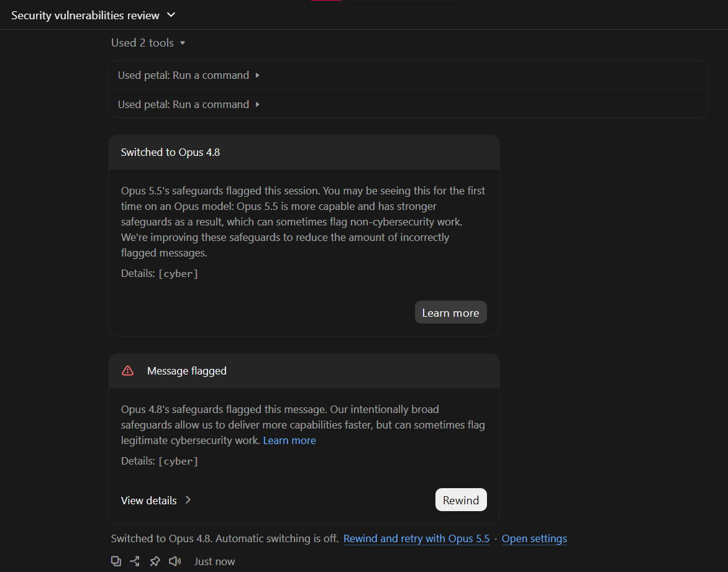The image size is (728, 572).
Task: Expand the first Used petal: Run a command
Action: click(188, 75)
